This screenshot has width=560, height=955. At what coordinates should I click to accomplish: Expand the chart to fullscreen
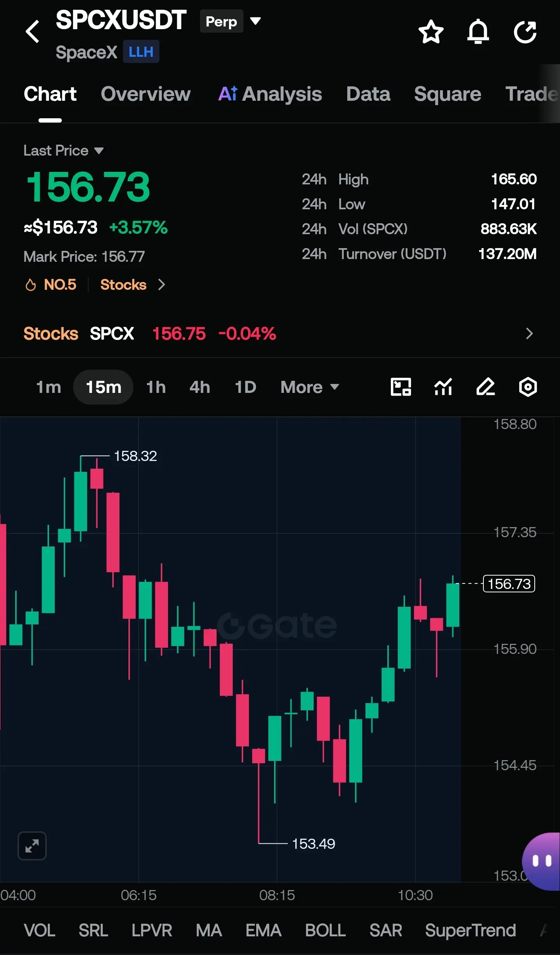point(32,846)
